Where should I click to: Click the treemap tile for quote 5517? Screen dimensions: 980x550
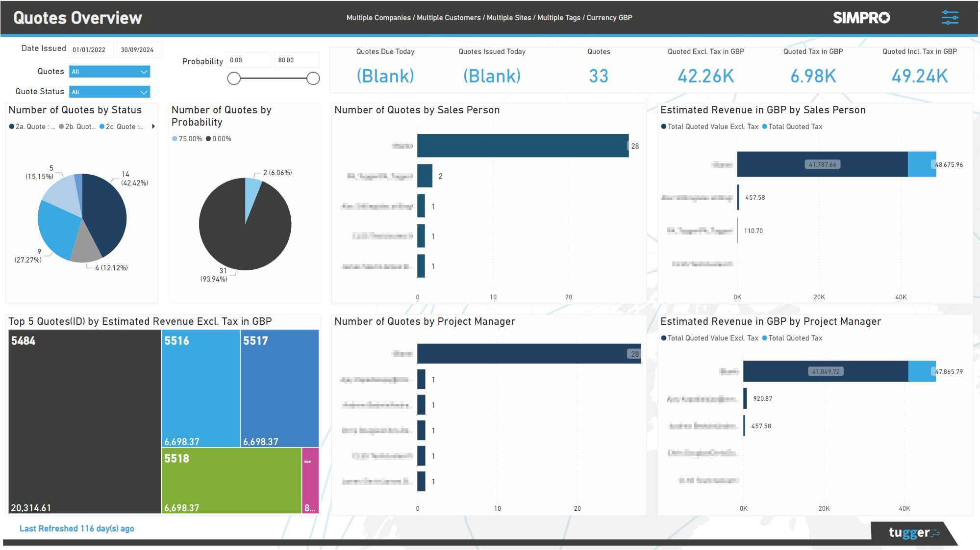tap(279, 388)
